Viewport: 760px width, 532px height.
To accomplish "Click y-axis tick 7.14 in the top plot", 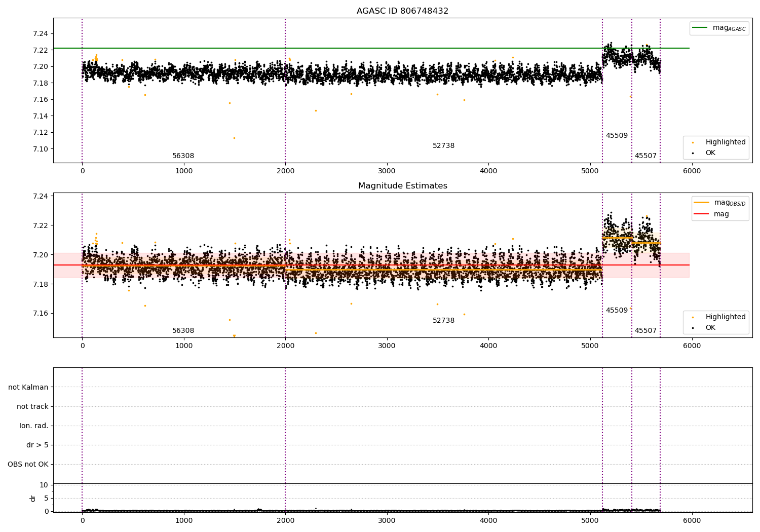I will (x=40, y=116).
